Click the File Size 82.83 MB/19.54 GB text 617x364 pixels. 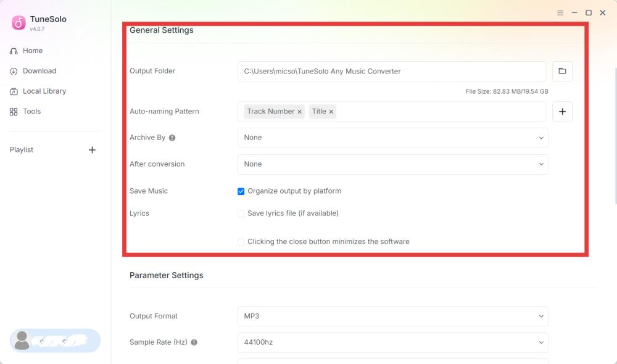(507, 91)
